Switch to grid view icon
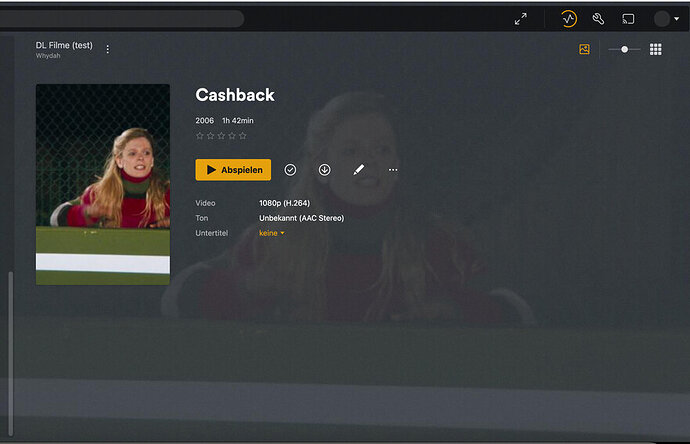Screen dimensions: 690x444 656,49
